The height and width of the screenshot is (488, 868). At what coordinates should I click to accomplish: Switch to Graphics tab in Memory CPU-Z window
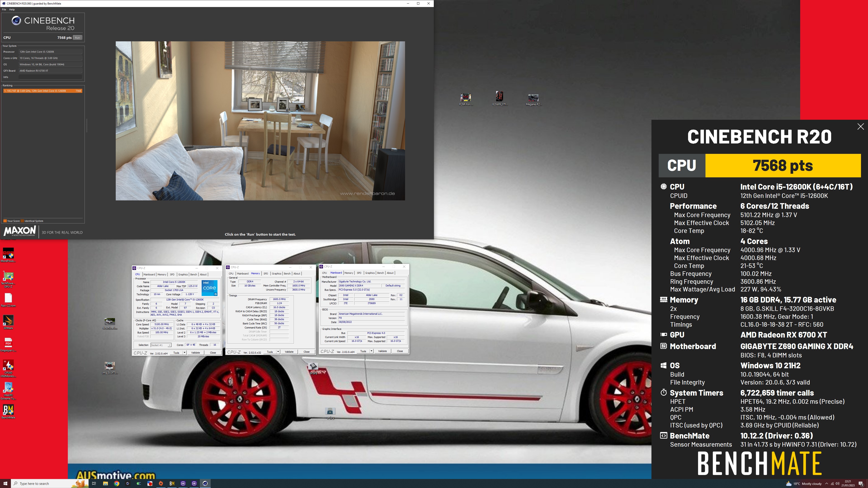click(x=276, y=273)
